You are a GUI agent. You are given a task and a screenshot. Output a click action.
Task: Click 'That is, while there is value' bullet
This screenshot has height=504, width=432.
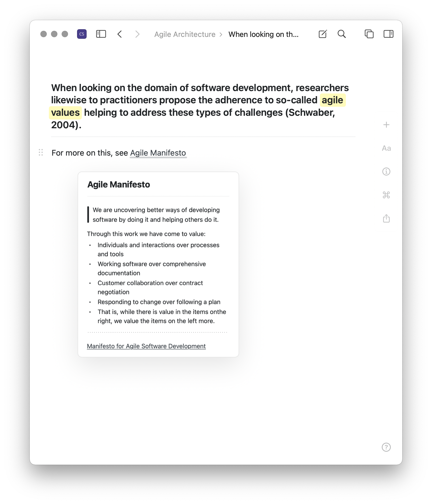[x=162, y=316]
